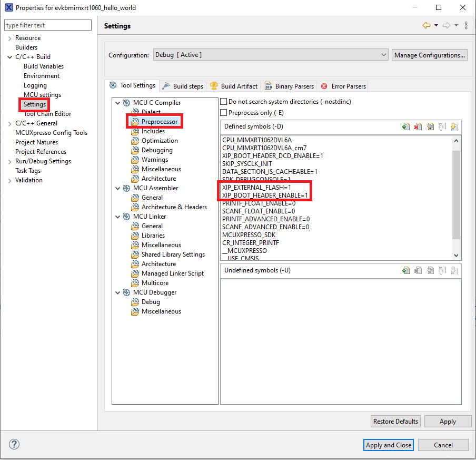Go forward to next properties page
476x460 pixels.
[447, 25]
